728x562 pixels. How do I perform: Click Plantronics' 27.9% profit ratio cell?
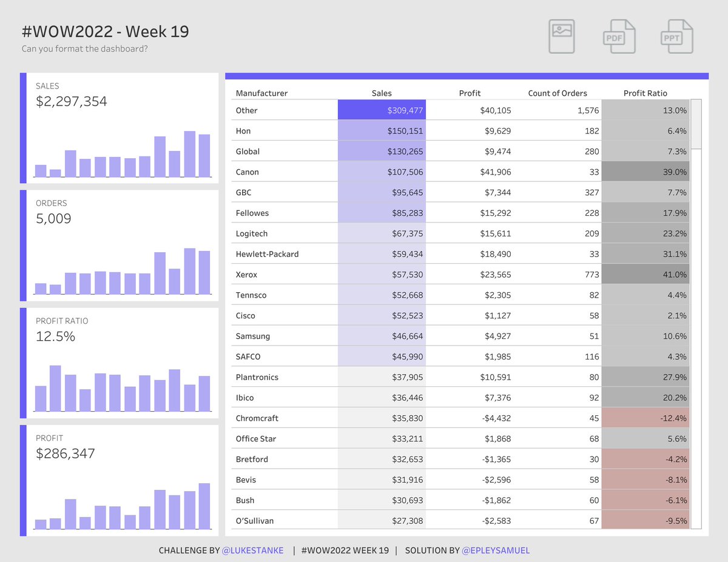point(645,377)
